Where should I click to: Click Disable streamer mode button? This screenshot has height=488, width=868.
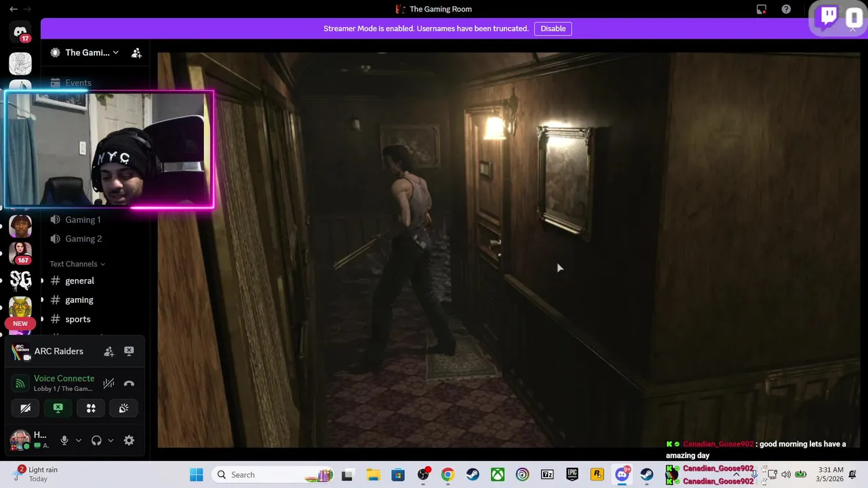(x=553, y=28)
